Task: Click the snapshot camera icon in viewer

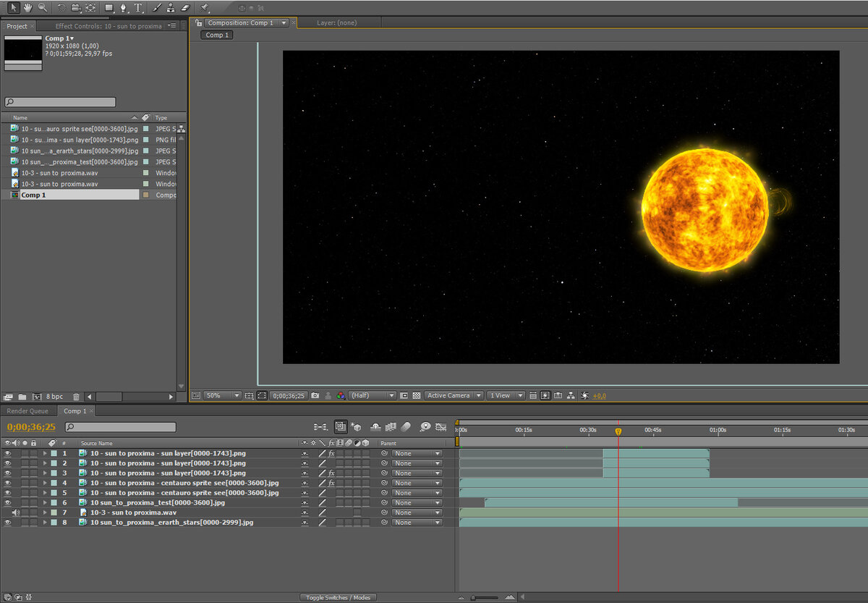Action: pyautogui.click(x=315, y=396)
